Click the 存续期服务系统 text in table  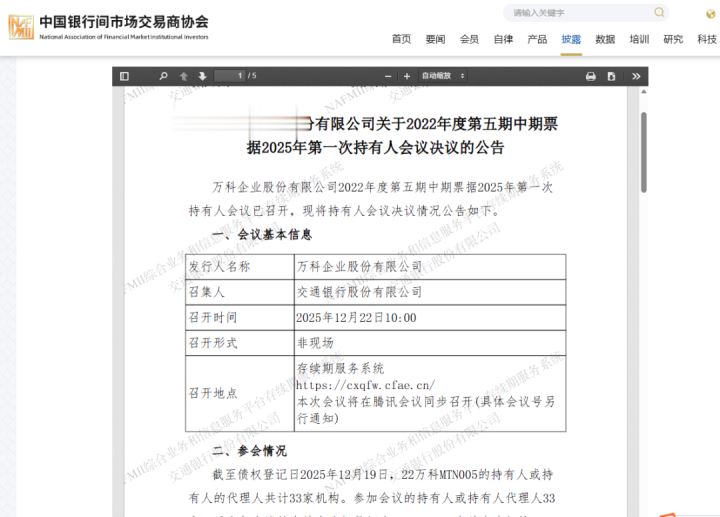(x=340, y=368)
